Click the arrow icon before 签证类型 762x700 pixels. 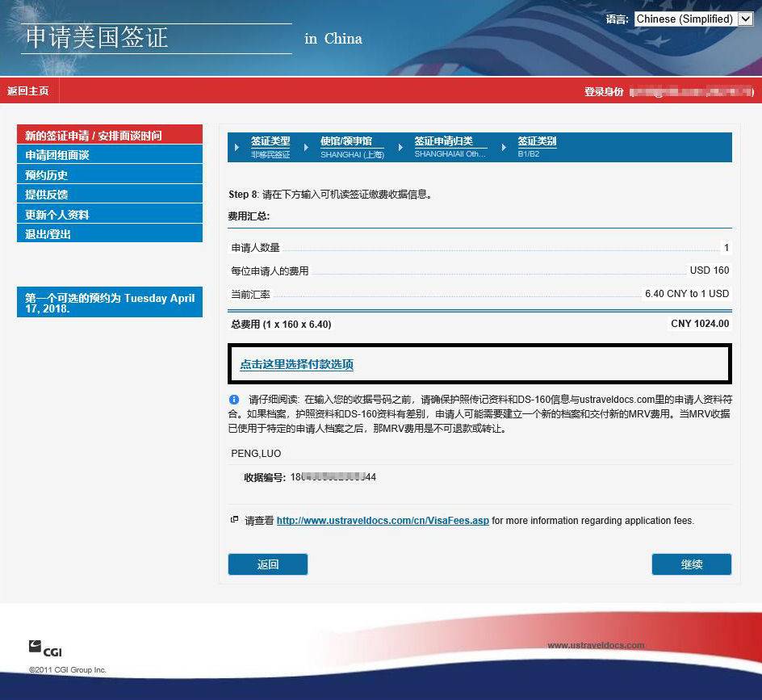[x=237, y=148]
